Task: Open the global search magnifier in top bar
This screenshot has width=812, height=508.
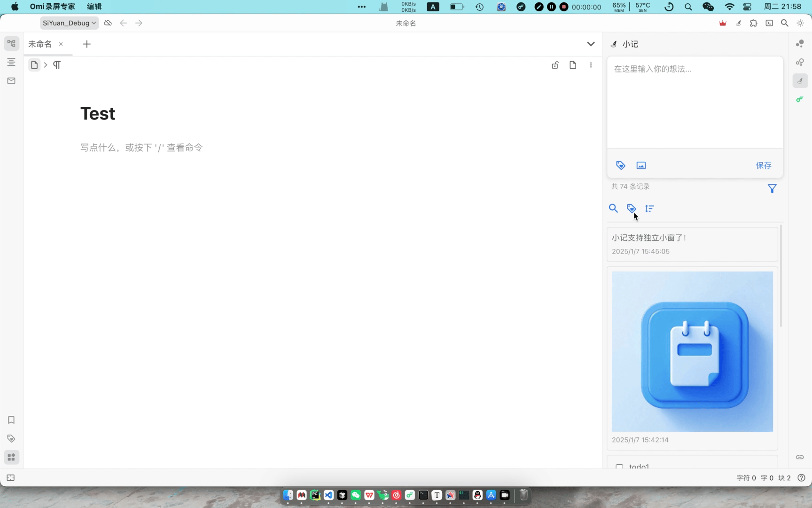Action: tap(785, 23)
